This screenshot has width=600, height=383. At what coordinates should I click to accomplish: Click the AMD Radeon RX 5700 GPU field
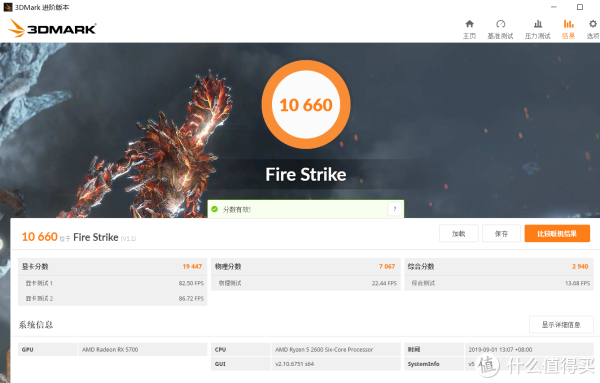coord(143,349)
